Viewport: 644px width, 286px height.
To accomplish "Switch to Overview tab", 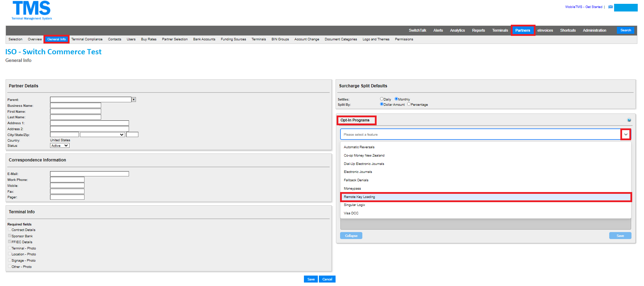I will click(x=35, y=39).
